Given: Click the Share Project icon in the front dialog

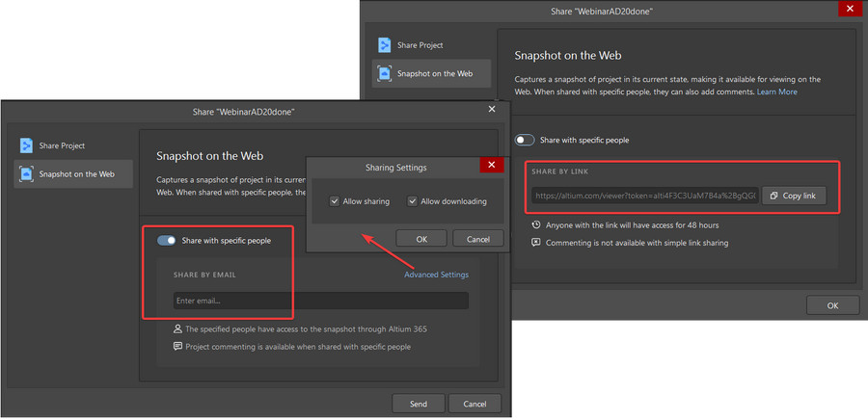Looking at the screenshot, I should pyautogui.click(x=26, y=145).
